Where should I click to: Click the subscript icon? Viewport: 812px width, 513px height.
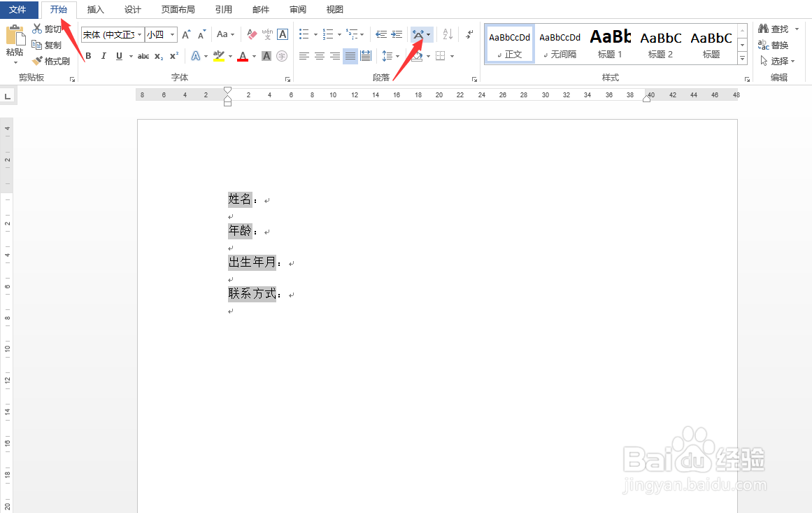coord(157,55)
